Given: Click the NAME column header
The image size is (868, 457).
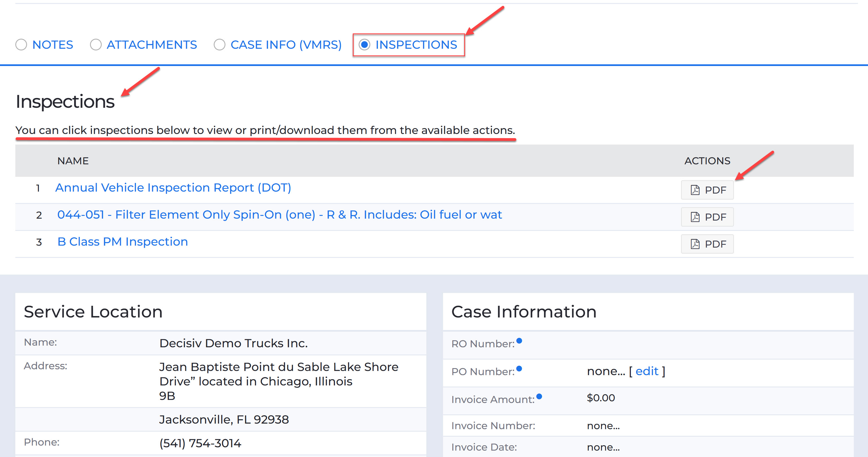Looking at the screenshot, I should click(x=73, y=161).
